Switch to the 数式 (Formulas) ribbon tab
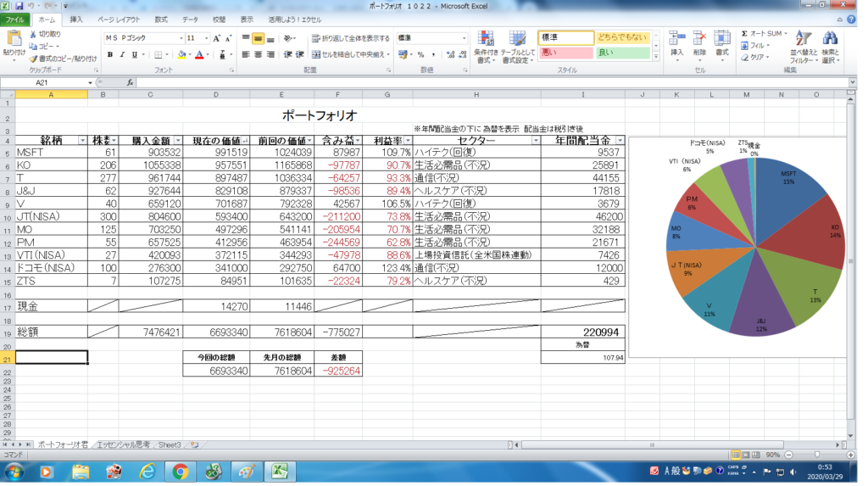This screenshot has width=868, height=486. pyautogui.click(x=161, y=20)
